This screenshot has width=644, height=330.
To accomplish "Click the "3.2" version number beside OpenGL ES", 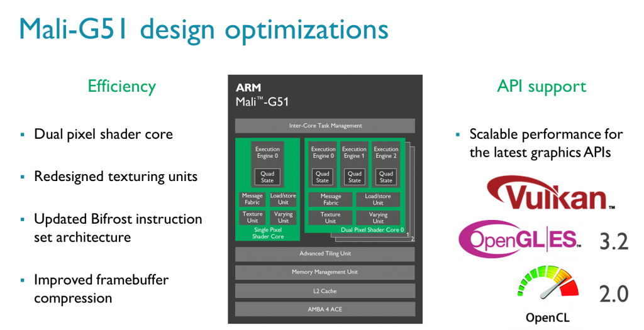I will tap(614, 241).
